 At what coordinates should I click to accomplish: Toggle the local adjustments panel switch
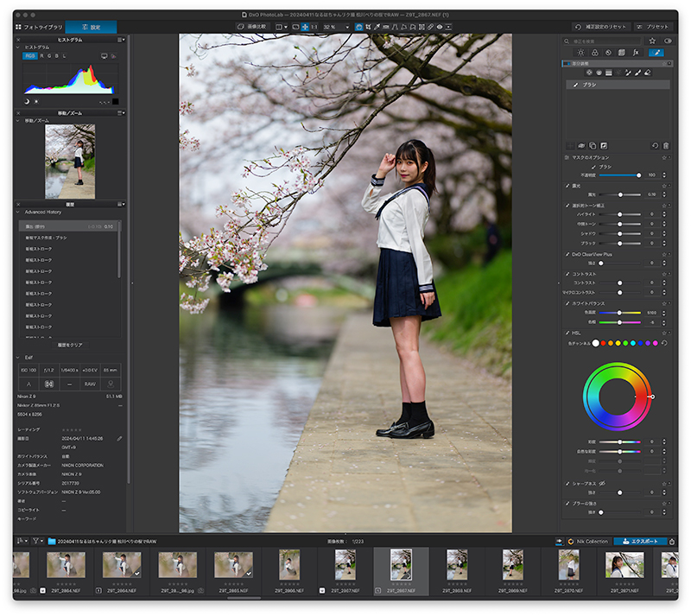[x=567, y=63]
